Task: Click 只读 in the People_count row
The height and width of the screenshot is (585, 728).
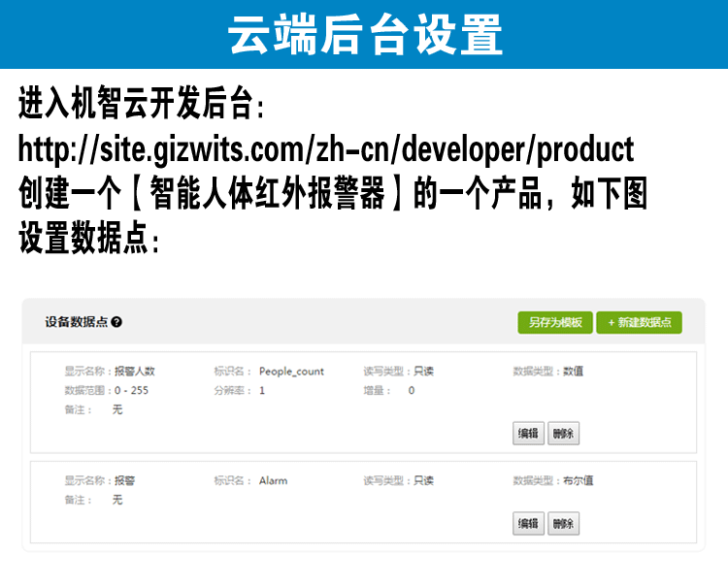Action: coord(423,372)
